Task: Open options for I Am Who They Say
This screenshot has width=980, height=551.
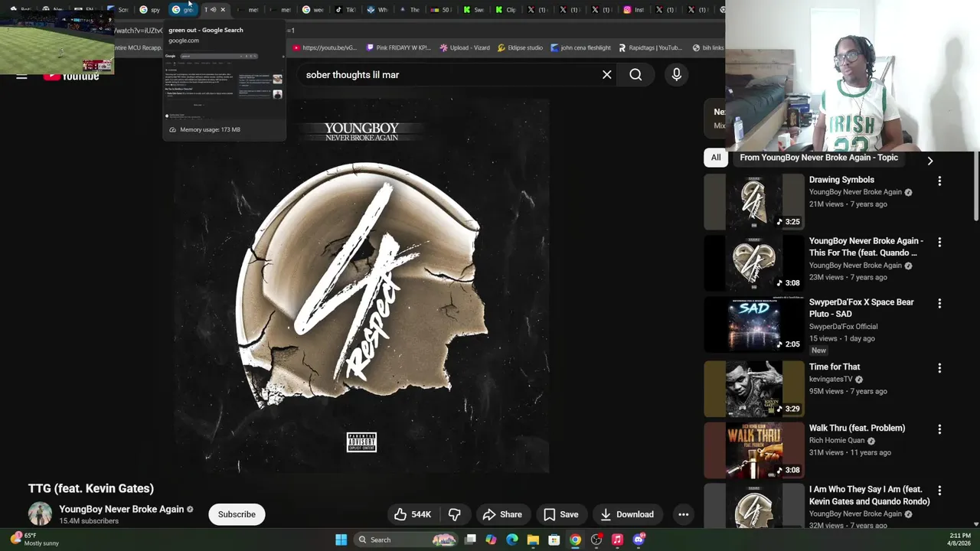Action: tap(939, 491)
